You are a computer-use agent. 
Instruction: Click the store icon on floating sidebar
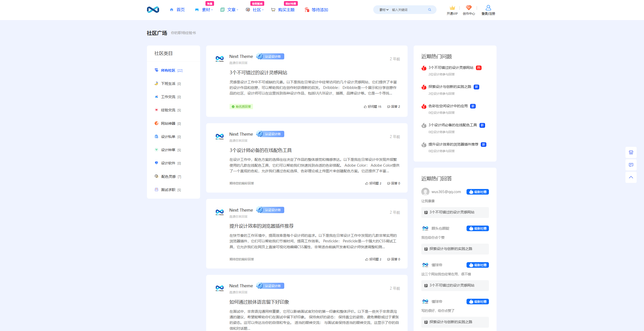631,152
